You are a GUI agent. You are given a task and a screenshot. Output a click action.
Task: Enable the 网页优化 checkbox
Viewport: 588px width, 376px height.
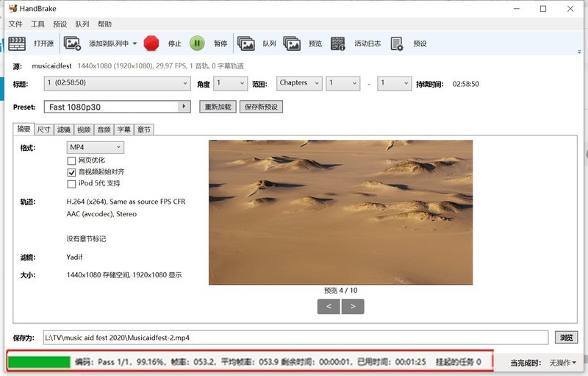[71, 161]
